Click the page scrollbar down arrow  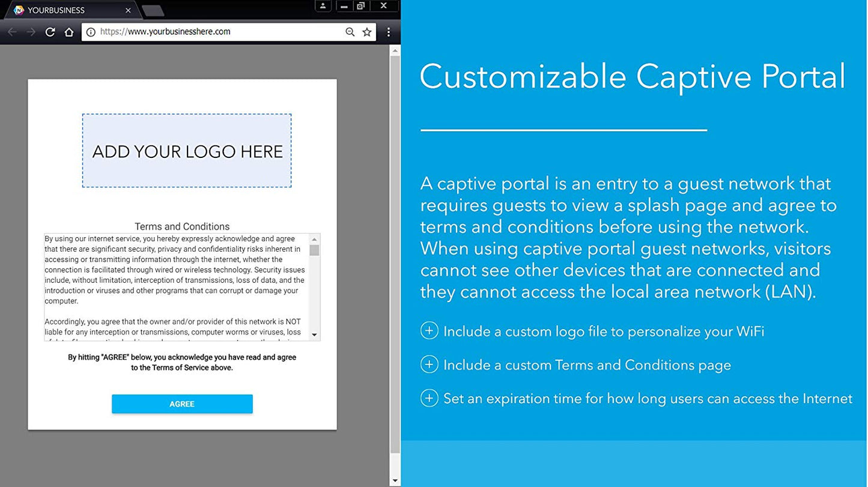click(395, 480)
